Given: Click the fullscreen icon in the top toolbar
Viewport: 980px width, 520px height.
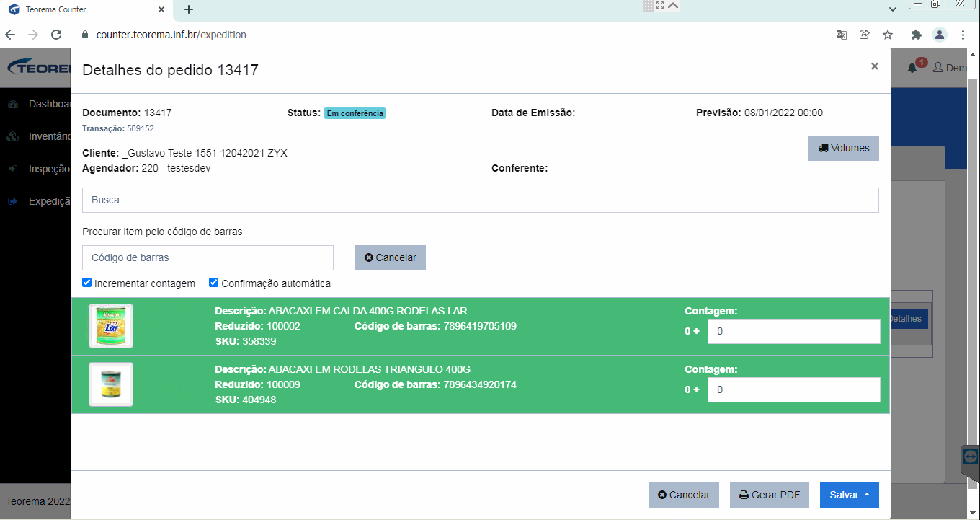Looking at the screenshot, I should (660, 5).
